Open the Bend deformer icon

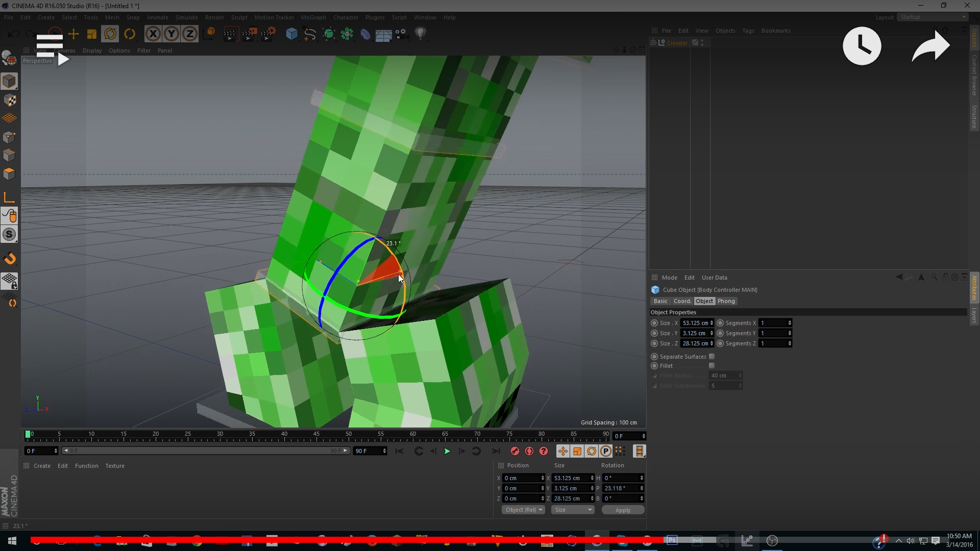click(x=365, y=34)
